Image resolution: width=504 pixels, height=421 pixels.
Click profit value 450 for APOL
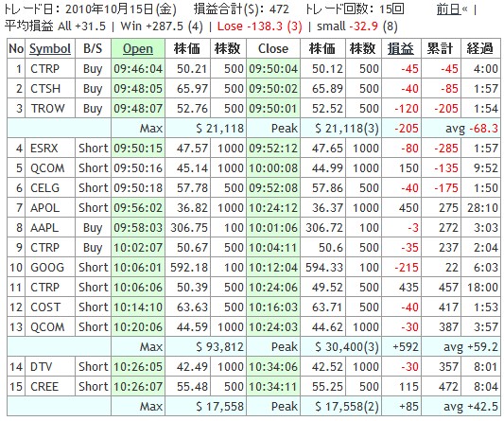point(408,208)
